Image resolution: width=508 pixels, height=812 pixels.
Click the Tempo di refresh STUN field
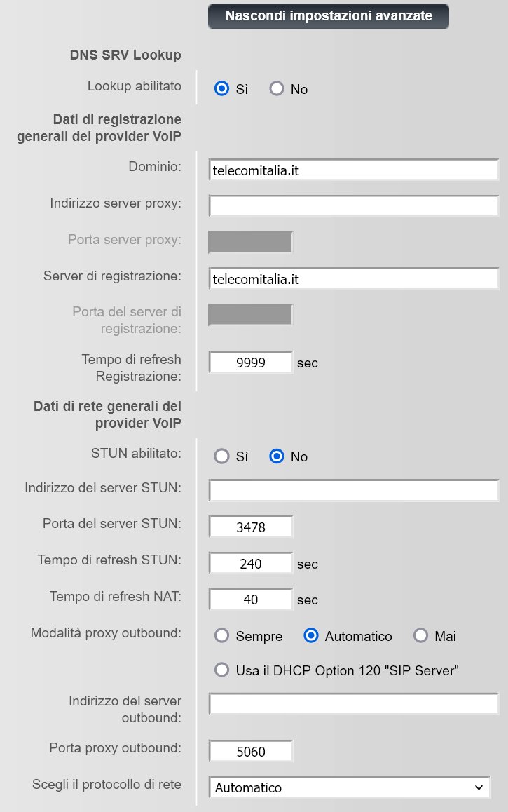tap(251, 563)
